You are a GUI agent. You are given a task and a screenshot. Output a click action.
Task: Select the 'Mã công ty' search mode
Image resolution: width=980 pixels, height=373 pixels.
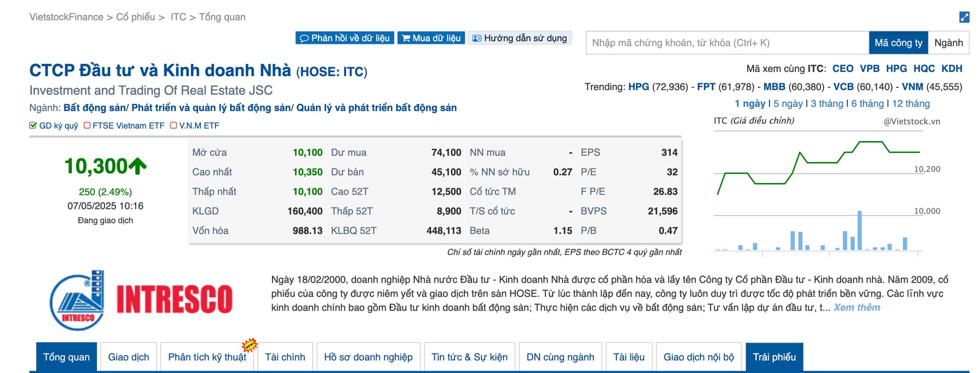[x=898, y=43]
